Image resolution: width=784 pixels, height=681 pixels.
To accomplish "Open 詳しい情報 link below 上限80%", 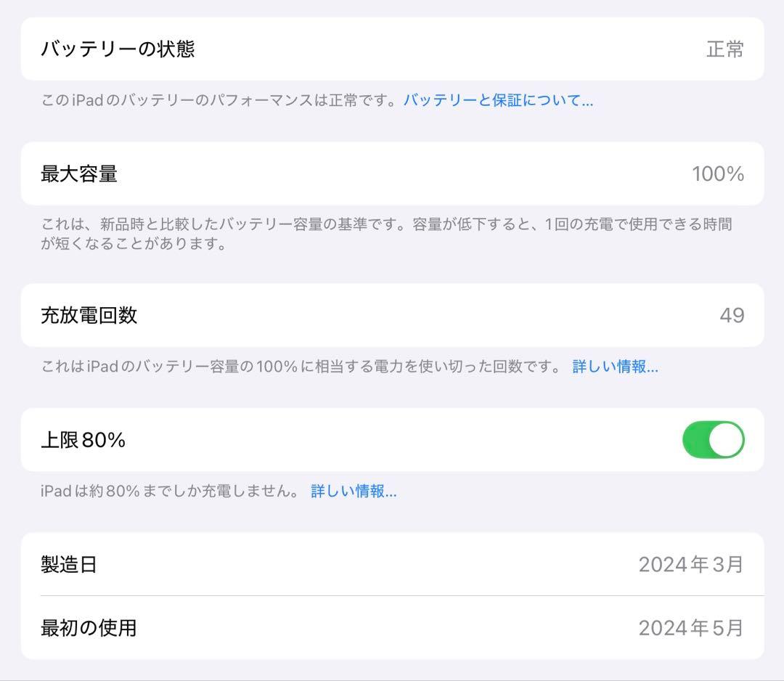I will (x=354, y=491).
